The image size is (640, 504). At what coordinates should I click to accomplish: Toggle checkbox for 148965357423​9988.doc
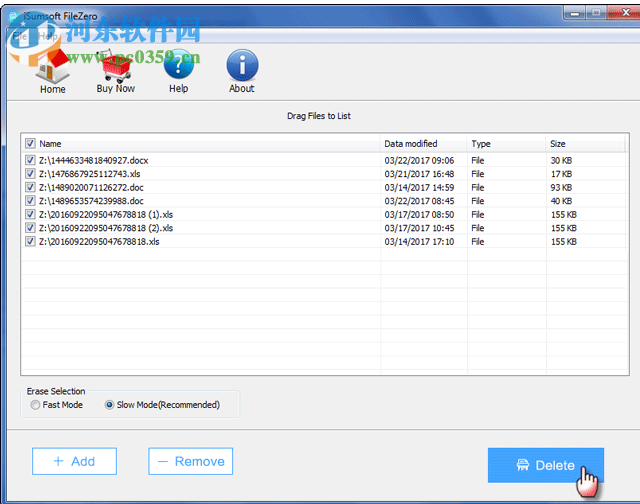pyautogui.click(x=30, y=200)
